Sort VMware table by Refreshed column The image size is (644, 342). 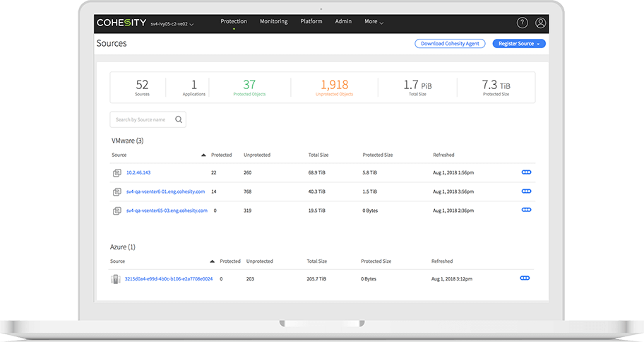coord(443,155)
